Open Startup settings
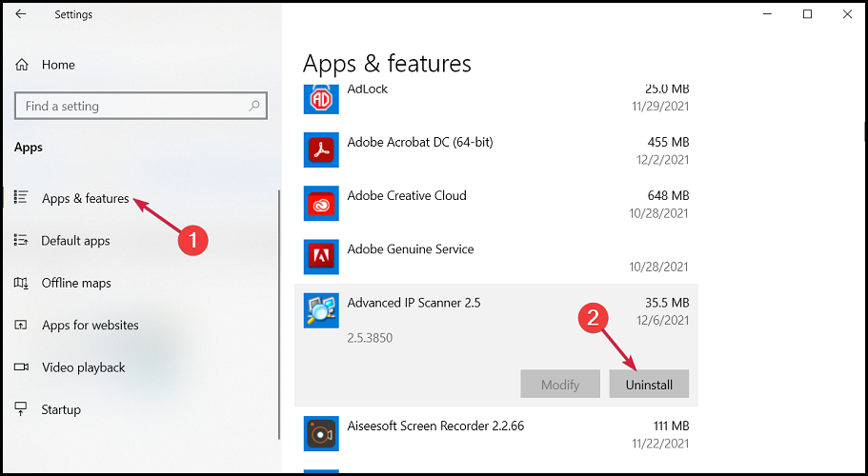868x476 pixels. pos(61,409)
